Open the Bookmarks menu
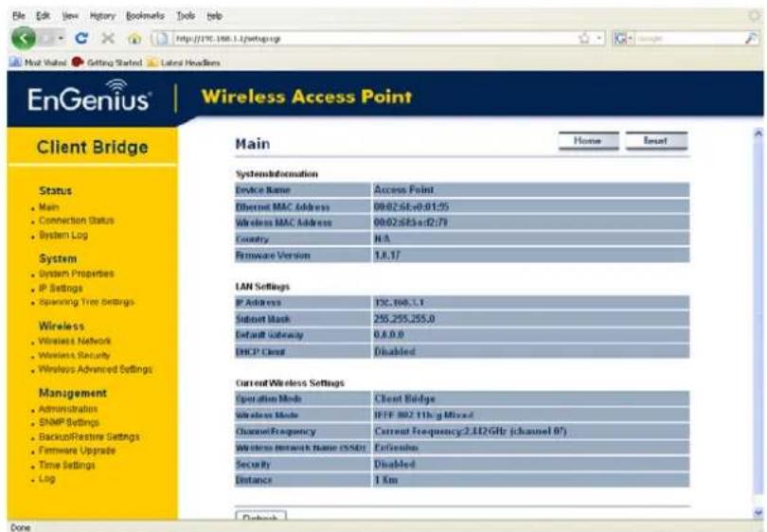 145,16
